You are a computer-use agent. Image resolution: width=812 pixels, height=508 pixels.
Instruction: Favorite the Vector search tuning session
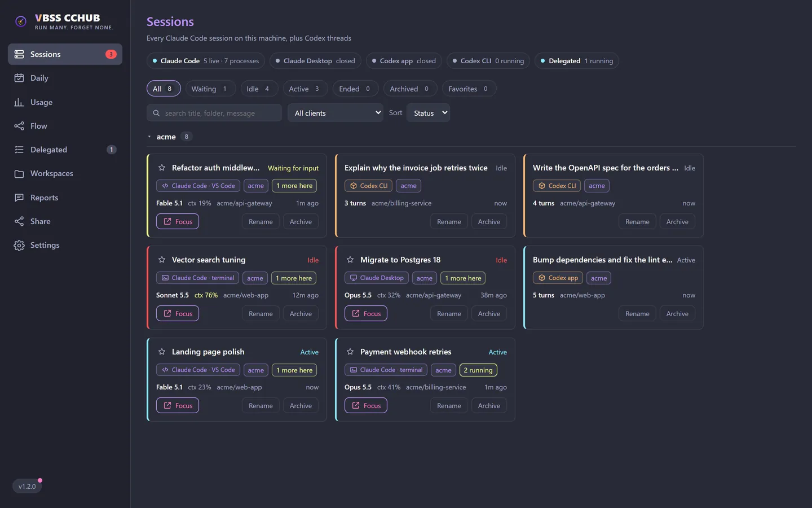tap(162, 260)
